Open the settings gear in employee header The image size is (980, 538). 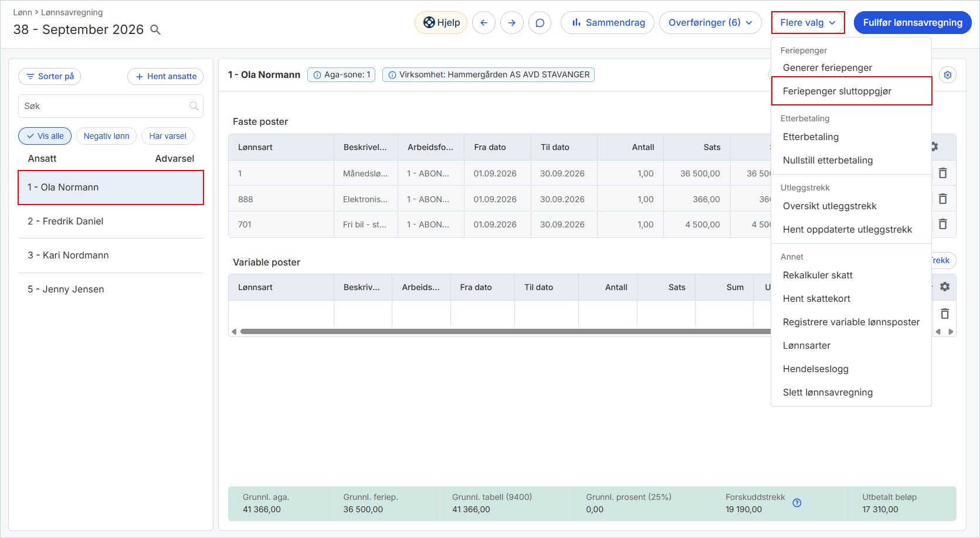[x=948, y=74]
